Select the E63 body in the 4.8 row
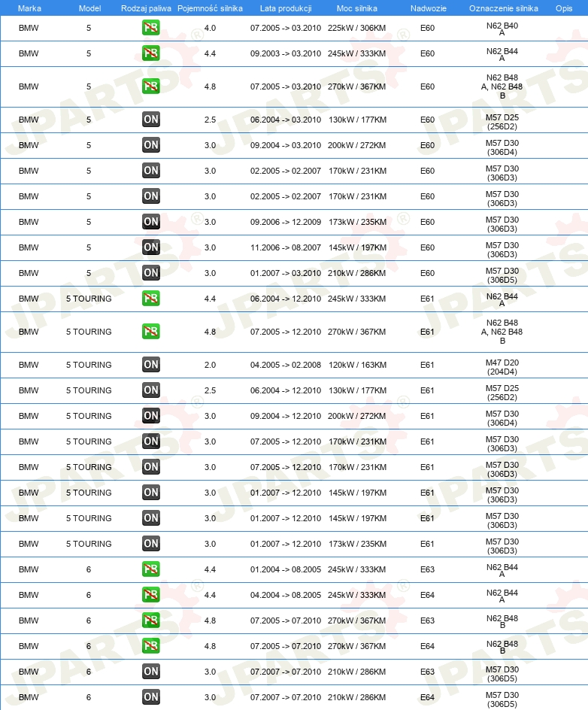This screenshot has width=588, height=710. click(x=427, y=620)
